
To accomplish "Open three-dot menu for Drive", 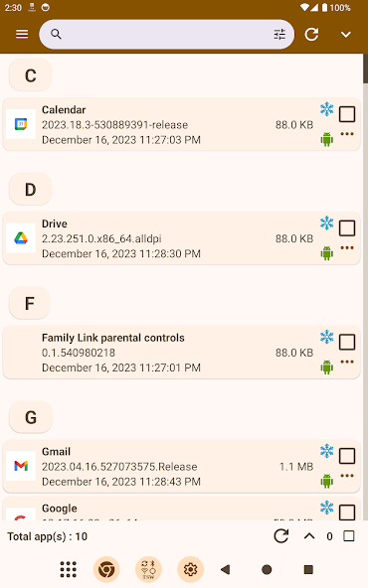I will (x=347, y=247).
